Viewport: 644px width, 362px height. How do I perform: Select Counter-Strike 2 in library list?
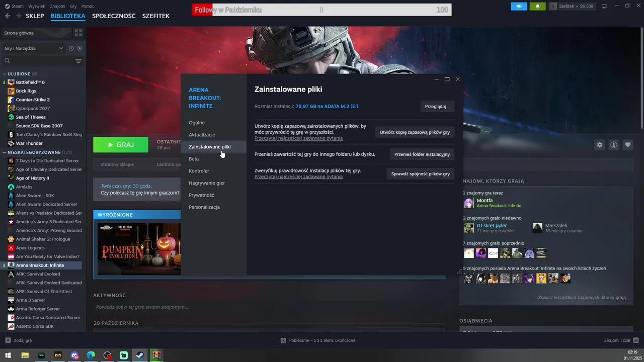point(33,100)
